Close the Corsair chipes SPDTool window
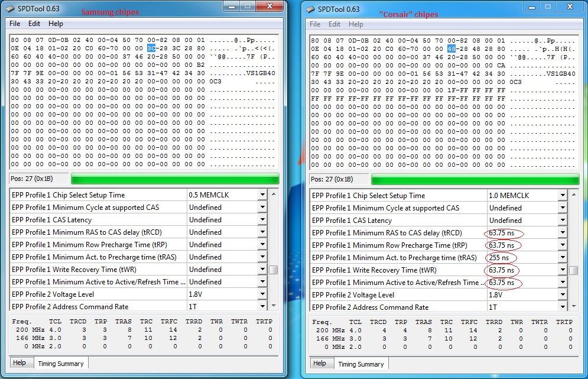The width and height of the screenshot is (588, 379). [570, 7]
